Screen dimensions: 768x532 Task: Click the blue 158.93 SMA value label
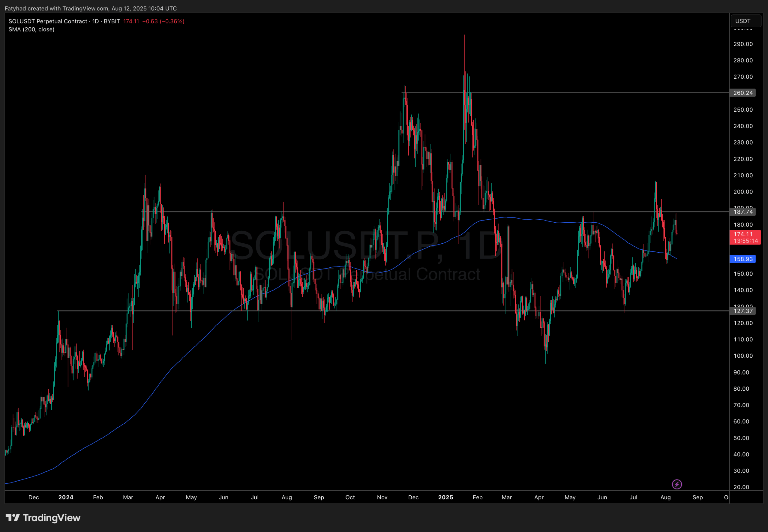(742, 259)
